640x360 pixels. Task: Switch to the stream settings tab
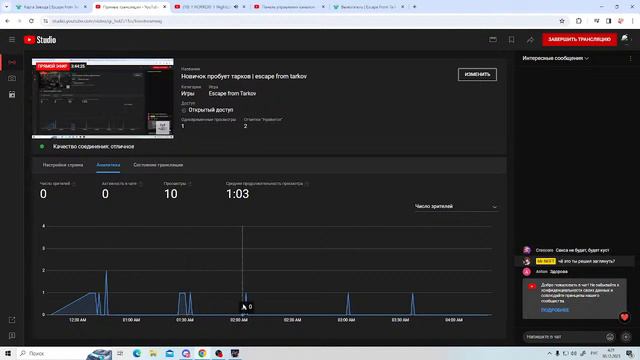[x=63, y=165]
